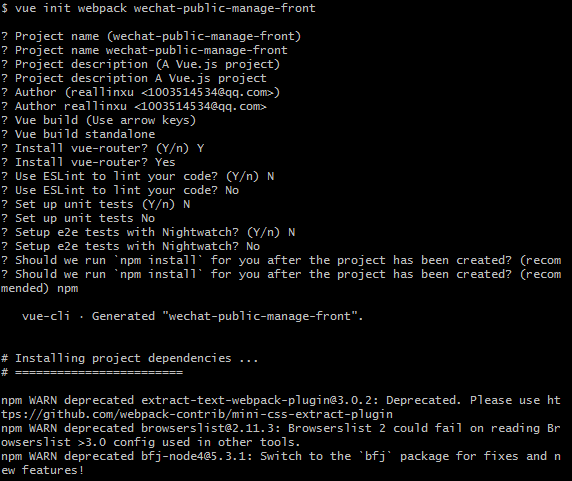Screen dimensions: 572x481
Task: Click the 'Setup e2e tests with Nightwatch? No' line
Action: 130,247
